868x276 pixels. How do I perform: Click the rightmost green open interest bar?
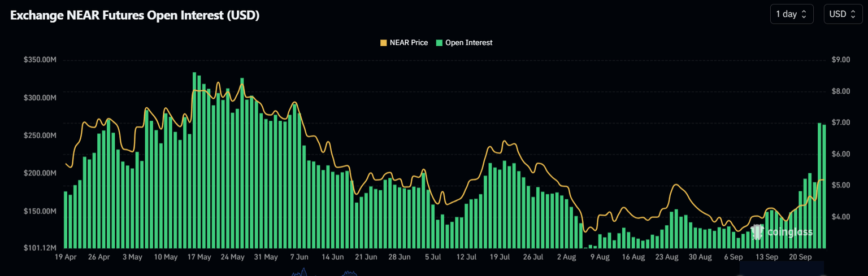click(x=824, y=186)
